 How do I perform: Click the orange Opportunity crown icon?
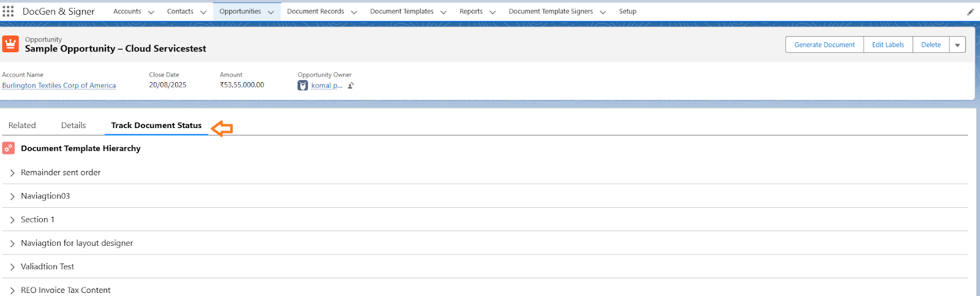[10, 44]
